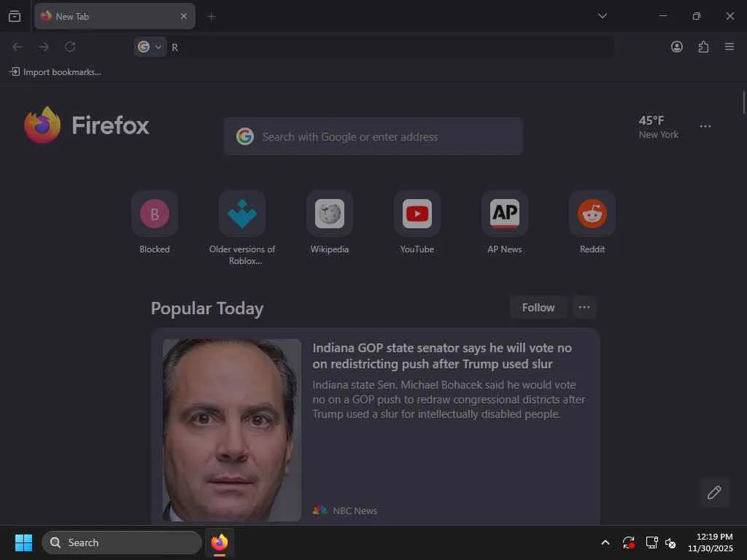
Task: Click Import bookmarks link
Action: pyautogui.click(x=55, y=72)
